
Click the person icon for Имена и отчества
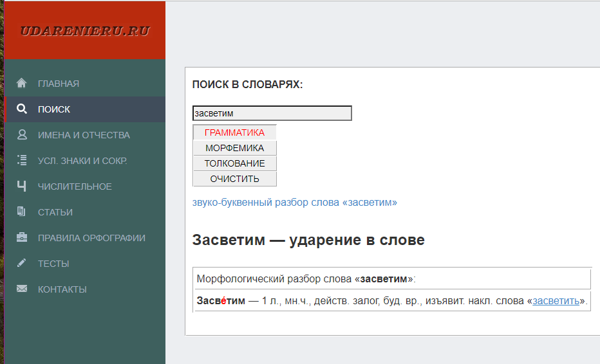(x=22, y=135)
